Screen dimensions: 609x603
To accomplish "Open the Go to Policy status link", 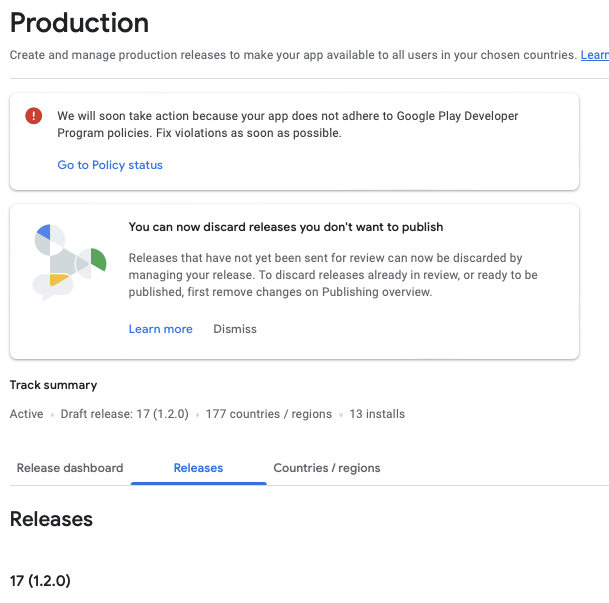I will tap(110, 165).
